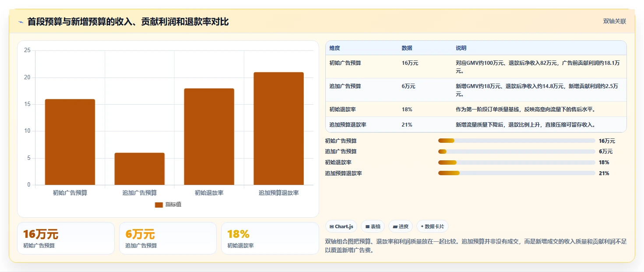Select the Chart.js tag chip

341,226
